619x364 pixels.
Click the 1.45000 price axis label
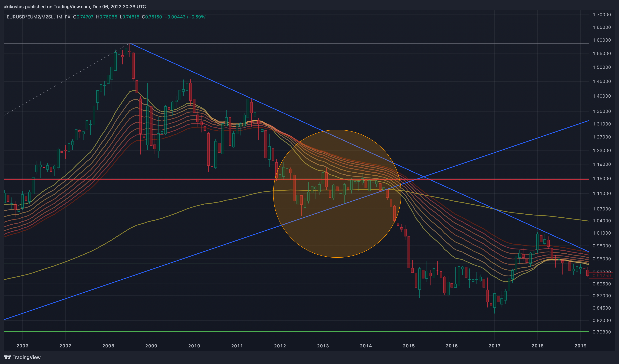click(602, 81)
